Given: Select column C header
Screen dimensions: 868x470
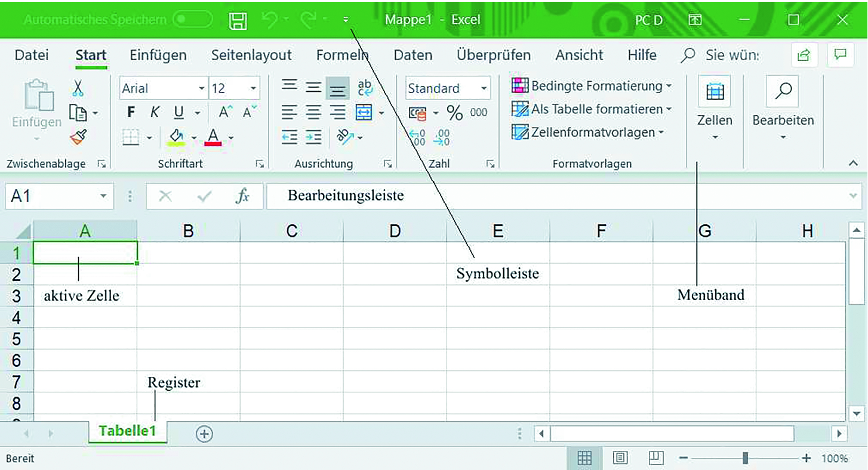Looking at the screenshot, I should (292, 231).
